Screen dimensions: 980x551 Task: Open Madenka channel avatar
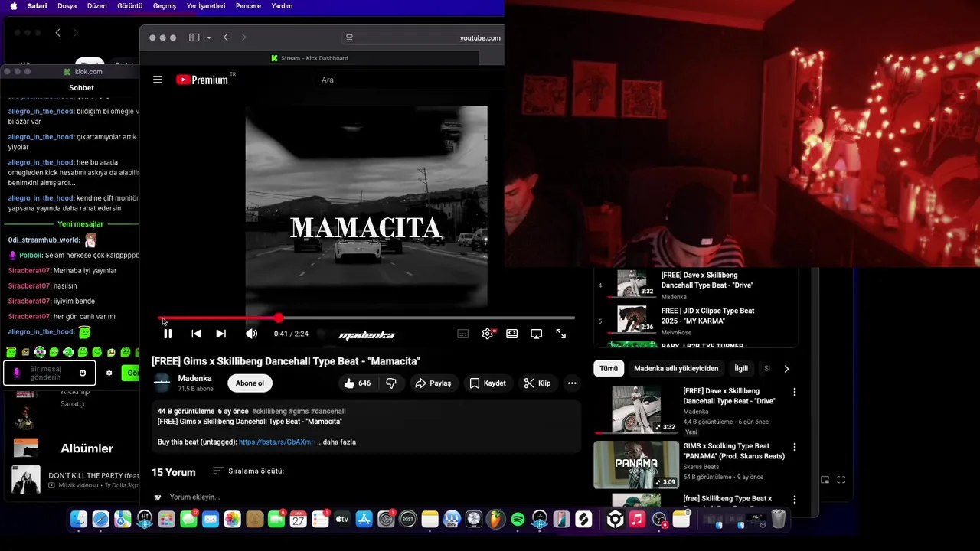pyautogui.click(x=162, y=383)
